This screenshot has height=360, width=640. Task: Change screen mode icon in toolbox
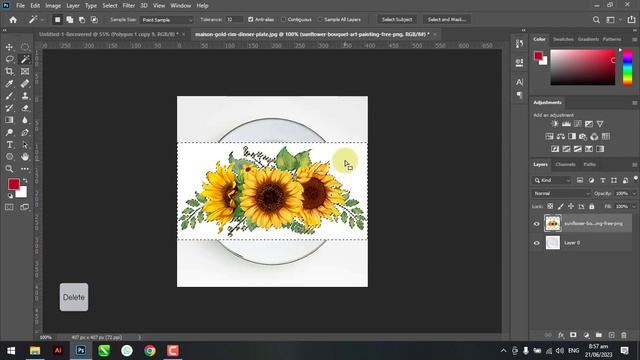pos(25,207)
